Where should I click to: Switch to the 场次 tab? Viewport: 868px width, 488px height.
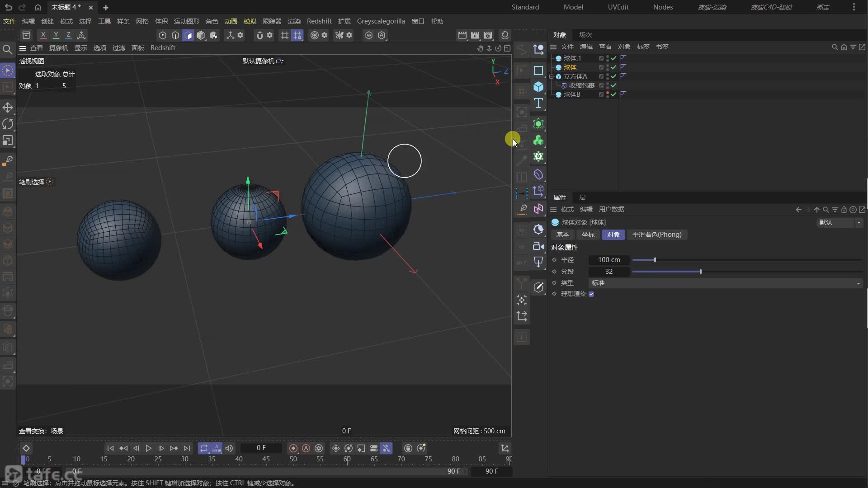pos(585,35)
